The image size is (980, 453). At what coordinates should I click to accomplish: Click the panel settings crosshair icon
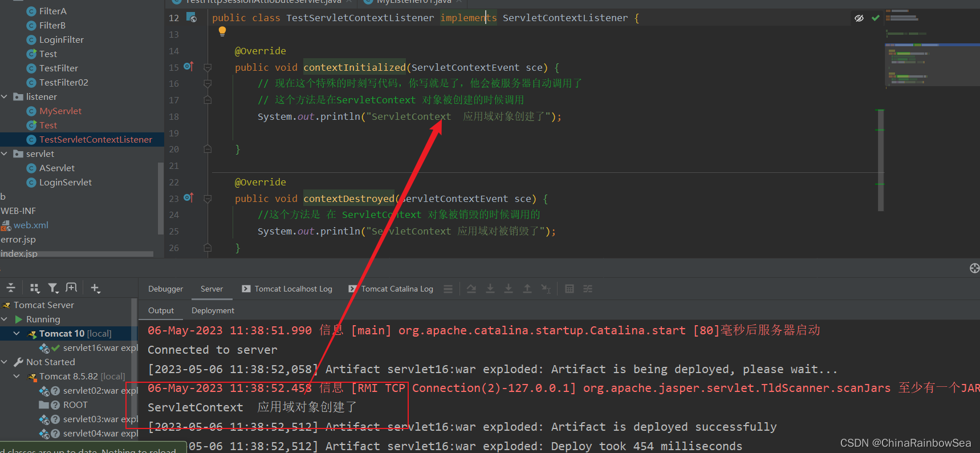pos(974,268)
